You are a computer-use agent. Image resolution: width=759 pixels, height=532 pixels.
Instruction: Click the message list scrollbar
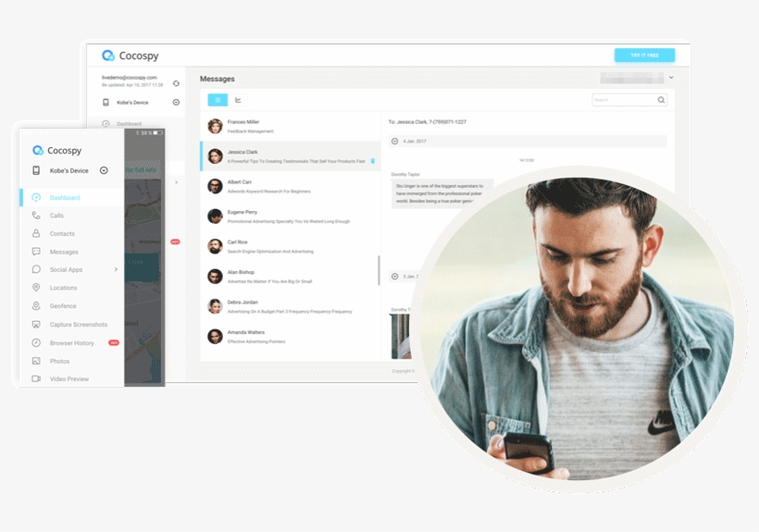379,270
